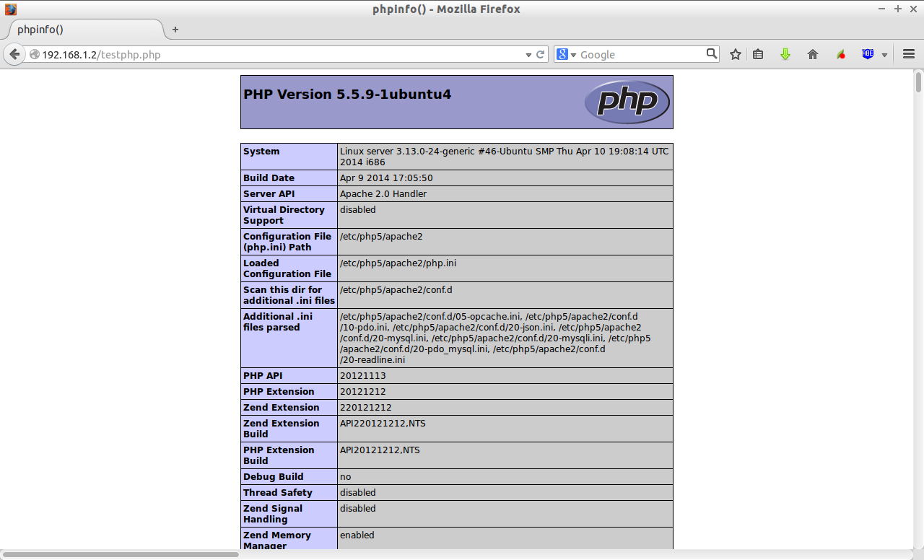Click the Zend Memory Manager enabled value

pyautogui.click(x=357, y=535)
